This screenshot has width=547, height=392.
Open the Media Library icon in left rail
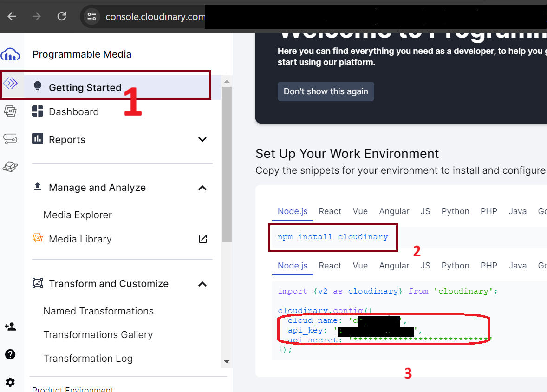click(x=10, y=111)
